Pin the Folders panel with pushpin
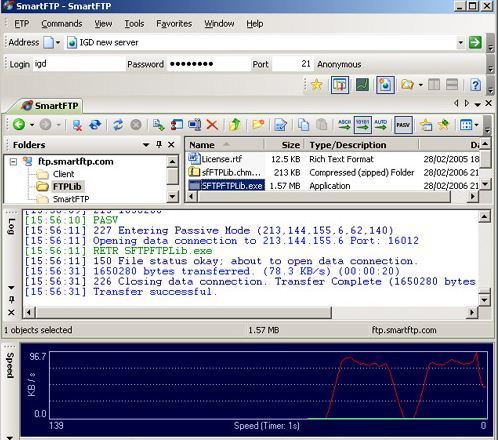The width and height of the screenshot is (498, 440). pos(159,144)
